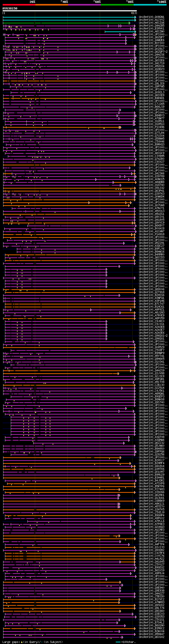Select the UniRef100_Q6ZQP7-2 label
The width and height of the screenshot is (169, 644).
coord(153,52)
